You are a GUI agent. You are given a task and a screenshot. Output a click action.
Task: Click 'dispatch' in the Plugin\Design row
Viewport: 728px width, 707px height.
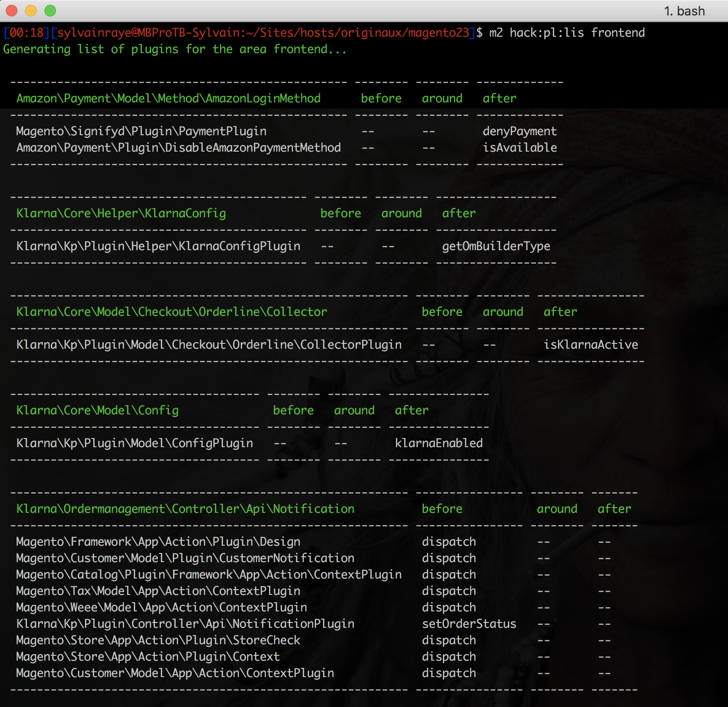pyautogui.click(x=449, y=542)
